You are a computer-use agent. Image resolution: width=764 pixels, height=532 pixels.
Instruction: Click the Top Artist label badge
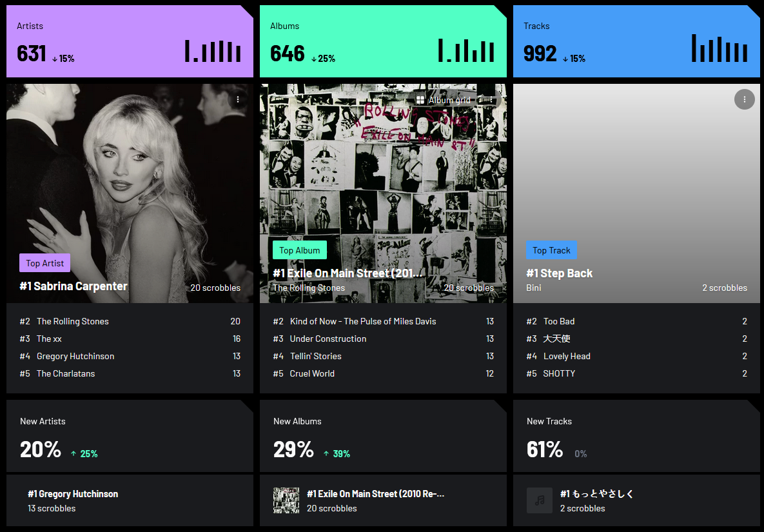click(x=45, y=263)
